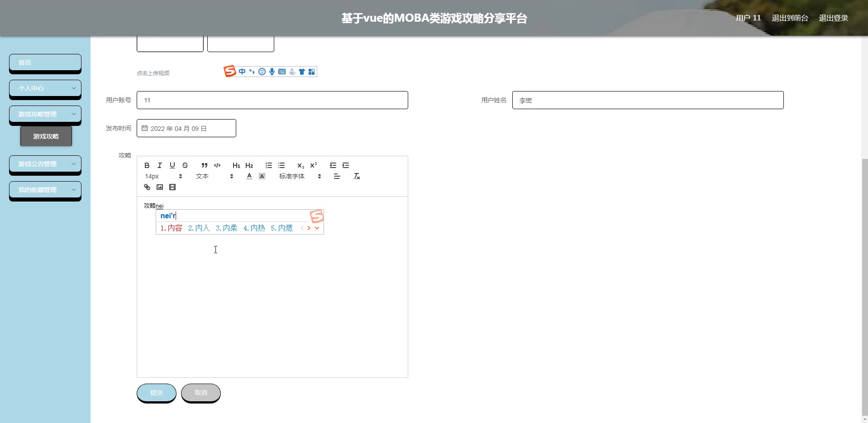Apply superscript formatting
868x423 pixels.
[314, 165]
